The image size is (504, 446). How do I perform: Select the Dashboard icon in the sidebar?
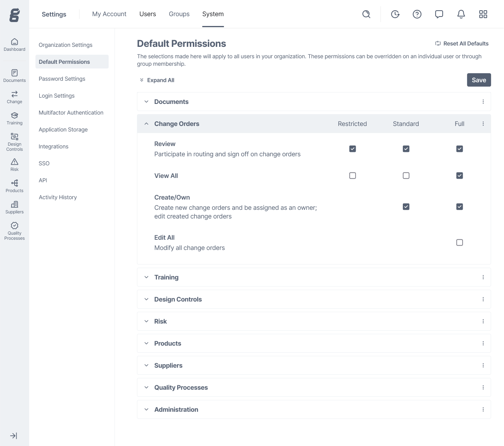click(14, 44)
